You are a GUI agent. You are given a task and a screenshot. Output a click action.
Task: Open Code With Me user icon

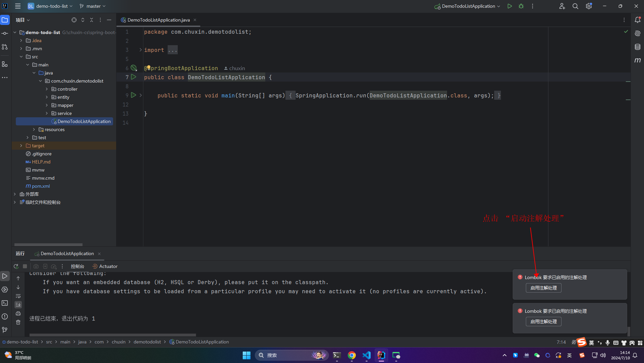coord(562,6)
